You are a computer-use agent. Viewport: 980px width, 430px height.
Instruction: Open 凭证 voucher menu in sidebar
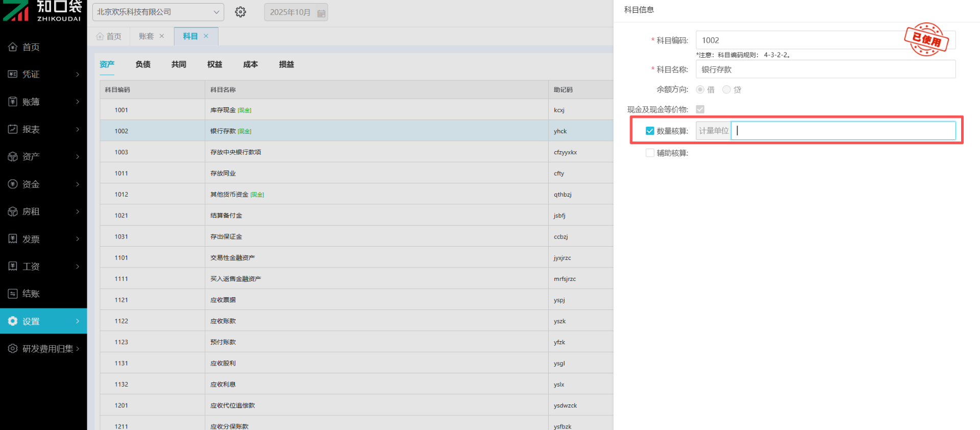coord(43,75)
